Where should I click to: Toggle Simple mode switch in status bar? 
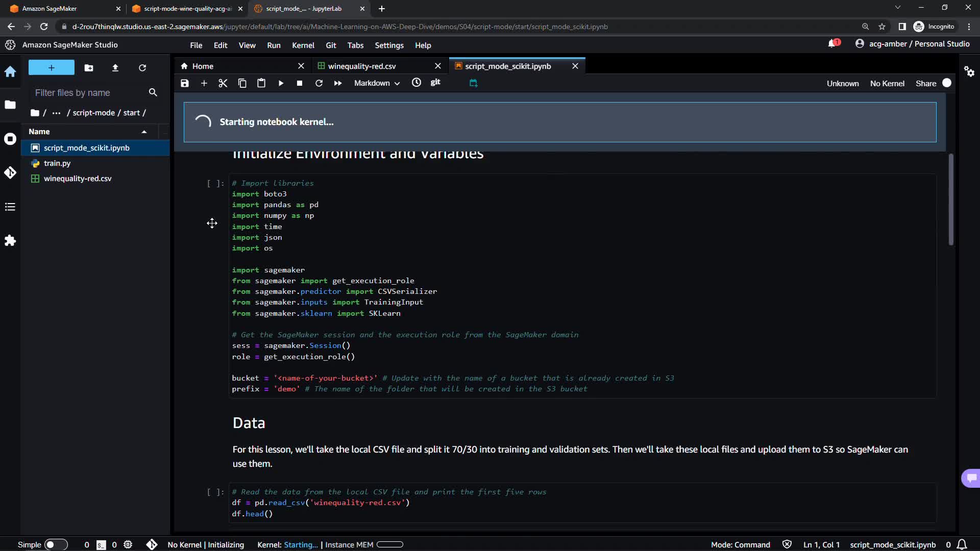[x=56, y=544]
